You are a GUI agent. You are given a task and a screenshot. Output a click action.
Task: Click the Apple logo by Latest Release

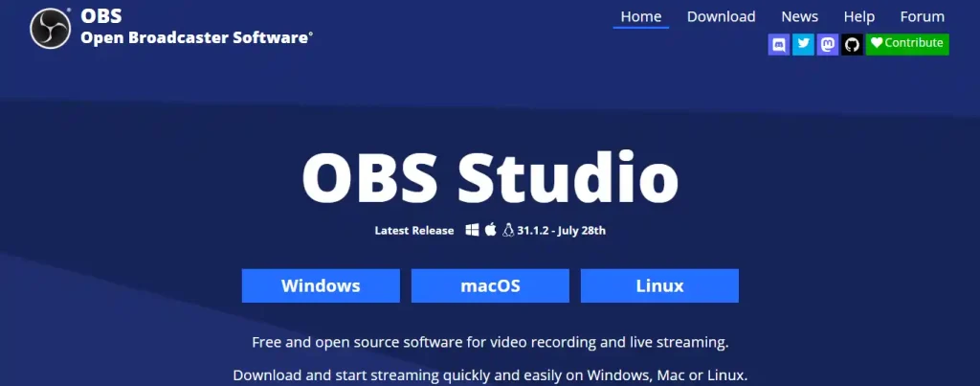point(491,230)
